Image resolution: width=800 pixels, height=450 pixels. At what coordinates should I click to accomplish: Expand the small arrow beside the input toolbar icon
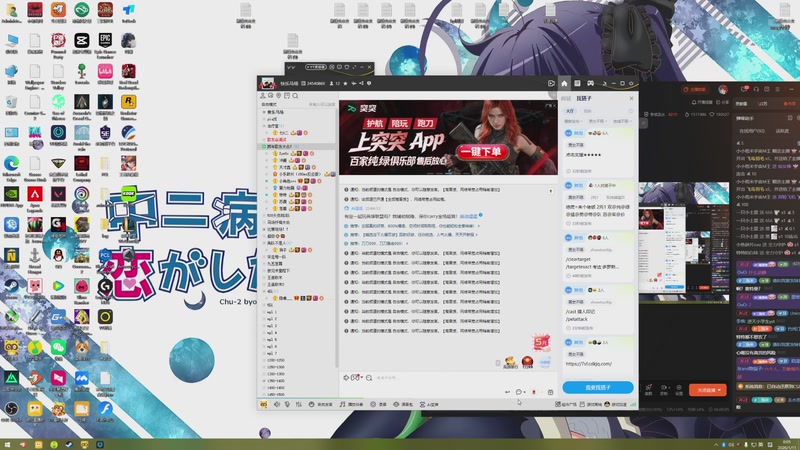click(x=362, y=378)
